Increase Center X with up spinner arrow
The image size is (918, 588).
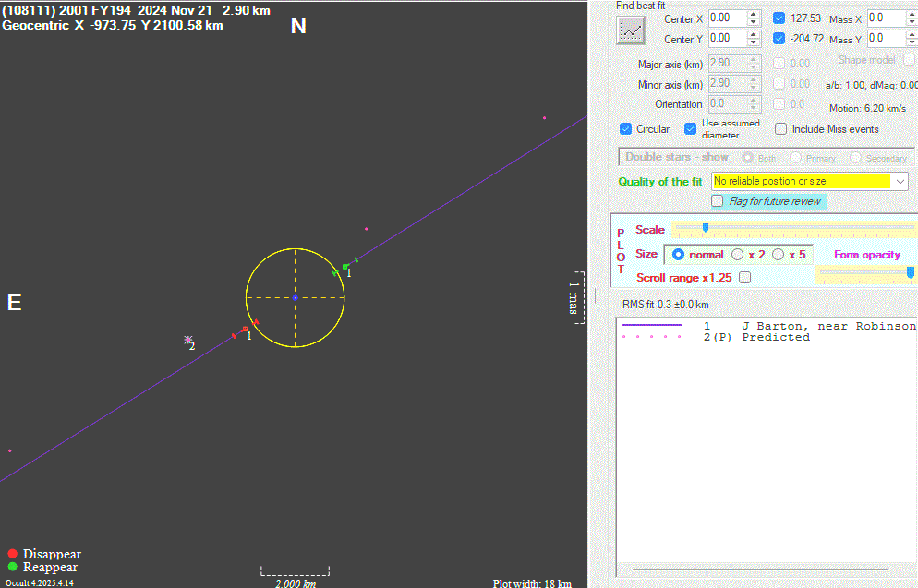click(x=754, y=15)
